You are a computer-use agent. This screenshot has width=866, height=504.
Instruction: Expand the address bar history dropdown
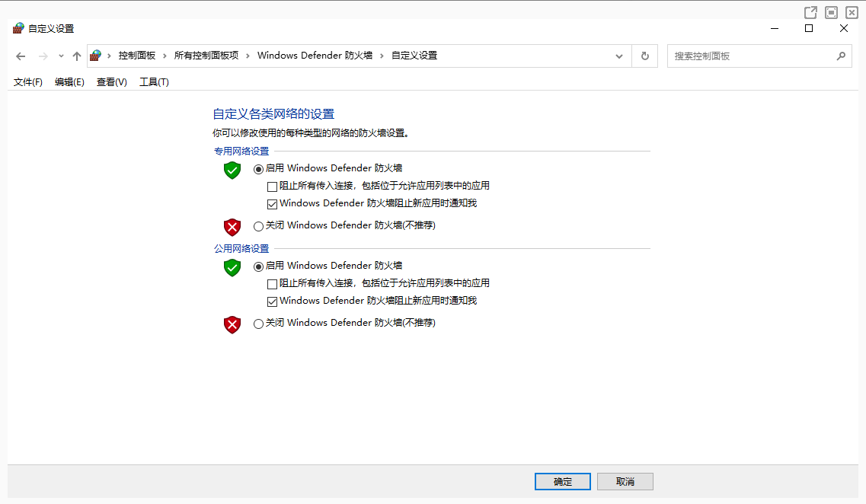tap(619, 56)
